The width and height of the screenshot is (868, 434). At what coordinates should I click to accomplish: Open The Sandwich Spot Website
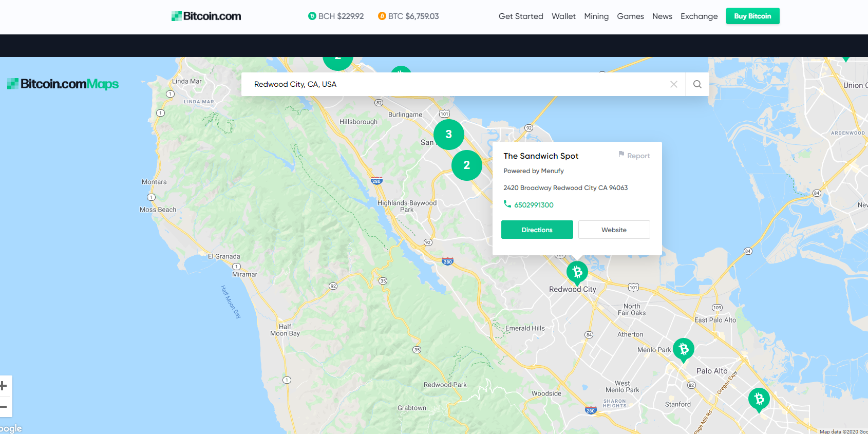tap(614, 230)
